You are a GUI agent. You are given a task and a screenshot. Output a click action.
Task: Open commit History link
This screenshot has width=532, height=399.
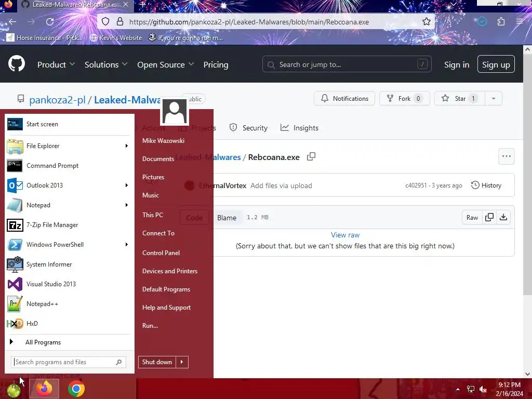[x=486, y=185]
